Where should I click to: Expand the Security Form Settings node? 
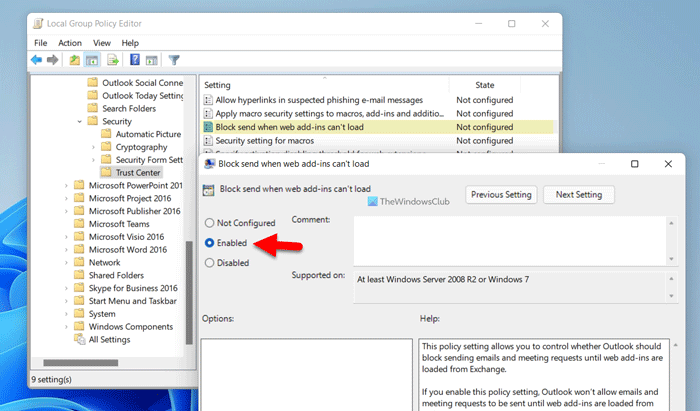click(x=93, y=160)
